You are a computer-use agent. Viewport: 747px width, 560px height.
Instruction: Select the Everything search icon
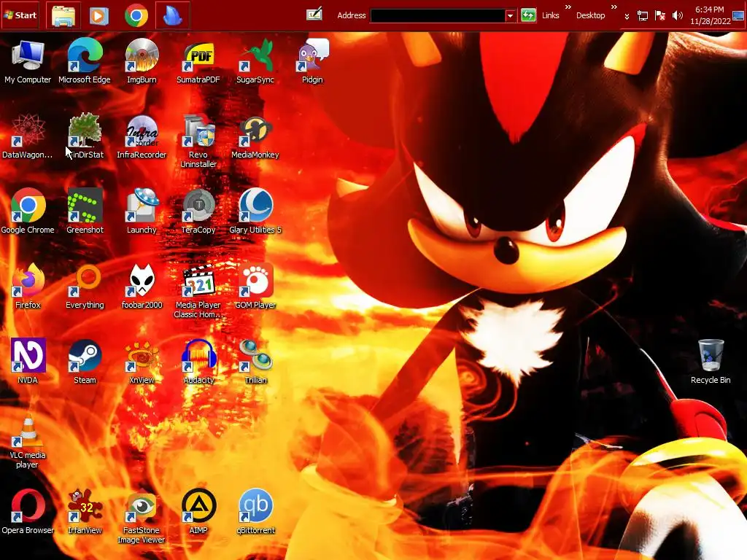point(85,287)
